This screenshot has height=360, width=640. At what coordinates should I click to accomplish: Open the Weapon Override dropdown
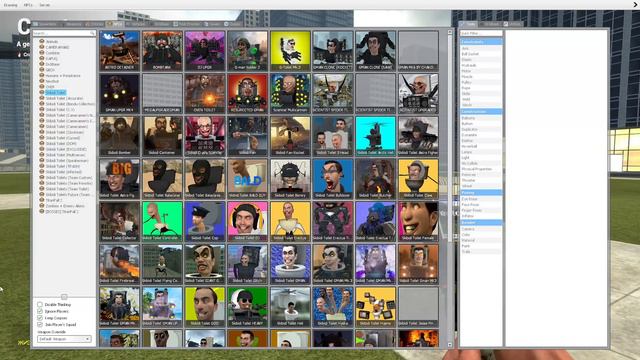tap(64, 339)
